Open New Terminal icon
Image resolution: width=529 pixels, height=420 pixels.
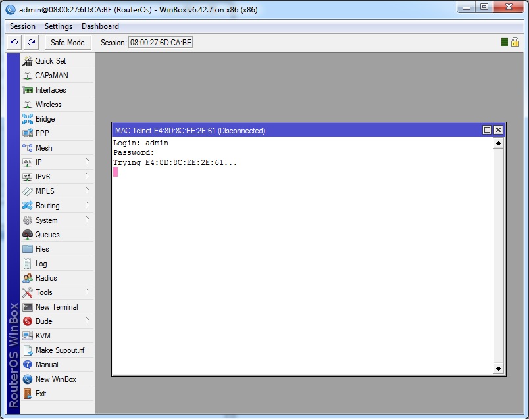click(28, 307)
